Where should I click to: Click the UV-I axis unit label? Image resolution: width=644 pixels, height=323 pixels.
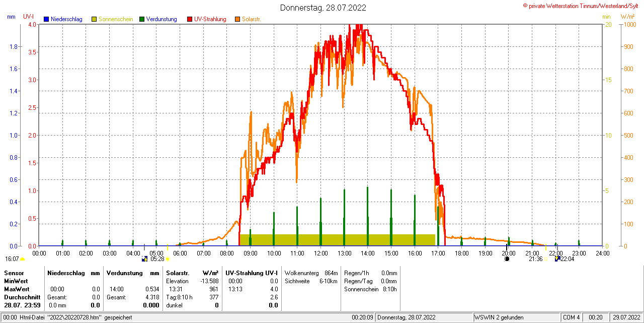pyautogui.click(x=29, y=17)
